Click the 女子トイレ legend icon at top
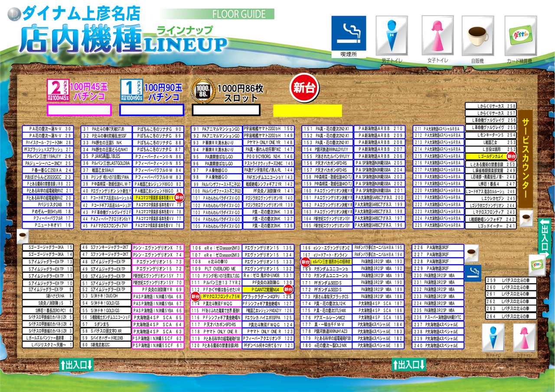The width and height of the screenshot is (555, 392). tap(437, 36)
